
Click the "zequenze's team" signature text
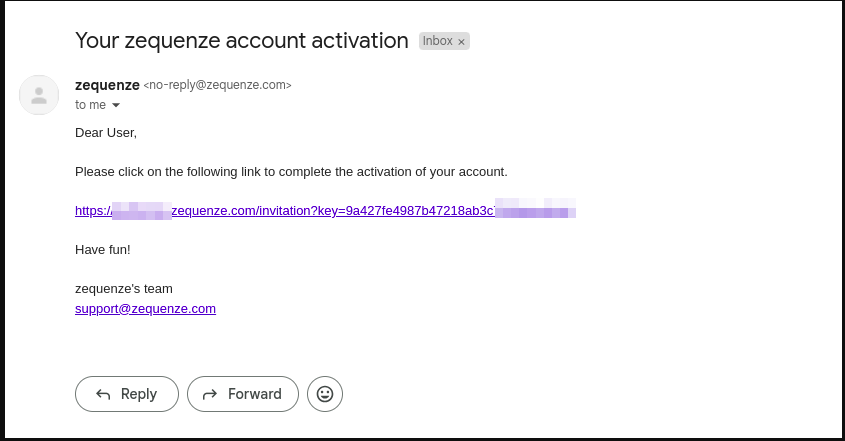point(116,289)
